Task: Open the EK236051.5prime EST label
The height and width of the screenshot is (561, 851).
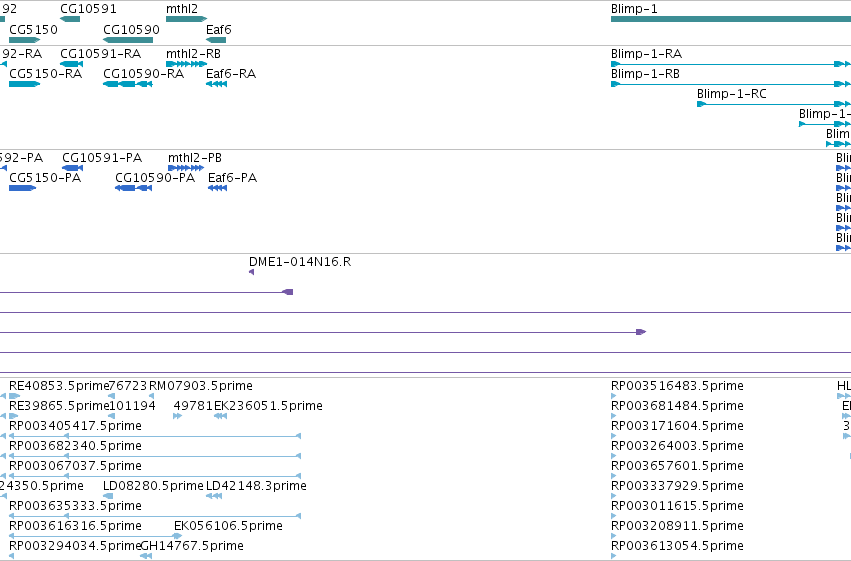Action: pyautogui.click(x=268, y=406)
